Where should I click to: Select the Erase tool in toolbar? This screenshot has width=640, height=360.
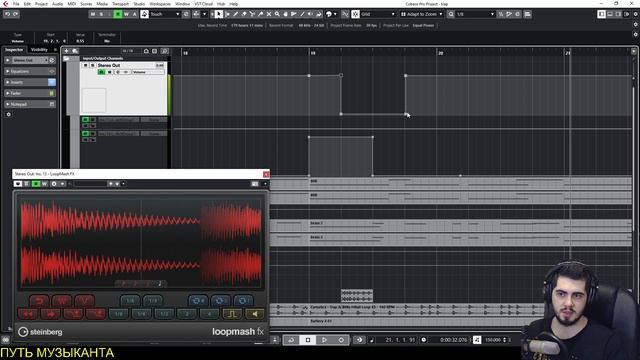[244, 14]
